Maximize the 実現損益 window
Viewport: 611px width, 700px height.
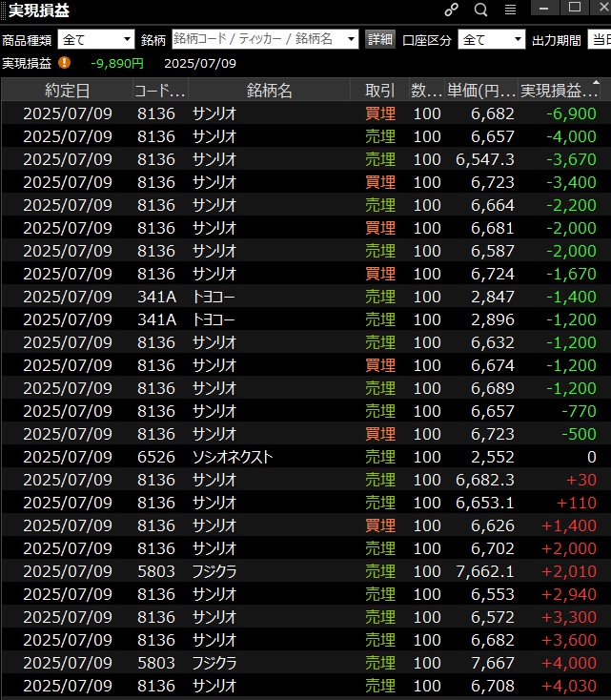point(575,8)
